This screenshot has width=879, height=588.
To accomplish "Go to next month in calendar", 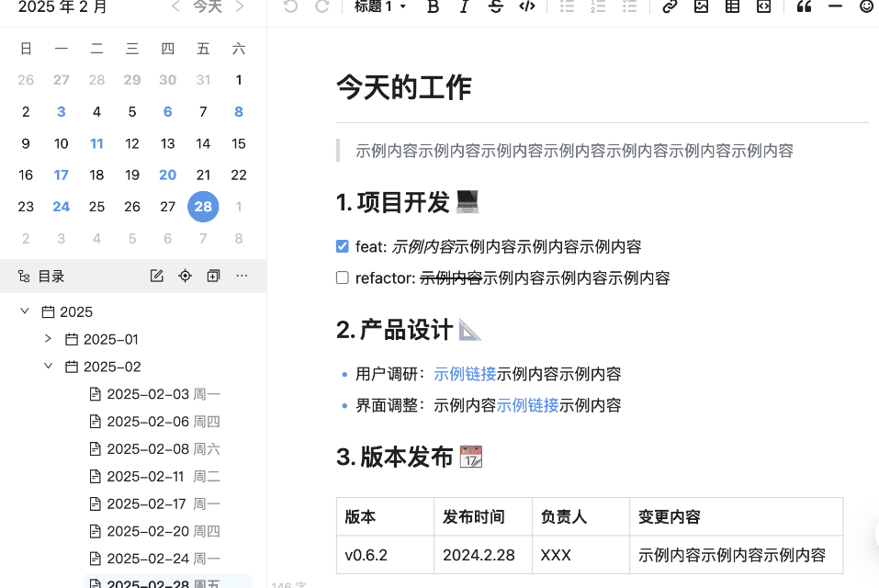I will (x=240, y=6).
